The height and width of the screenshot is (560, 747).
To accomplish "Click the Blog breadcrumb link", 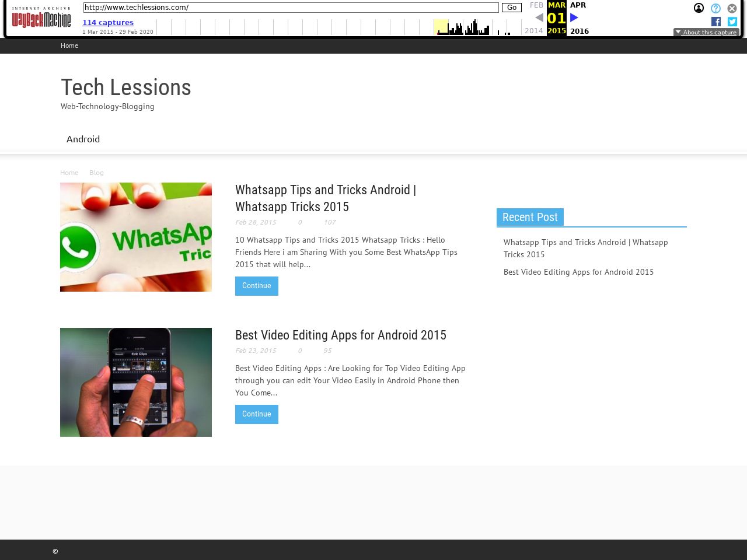I will (x=96, y=173).
